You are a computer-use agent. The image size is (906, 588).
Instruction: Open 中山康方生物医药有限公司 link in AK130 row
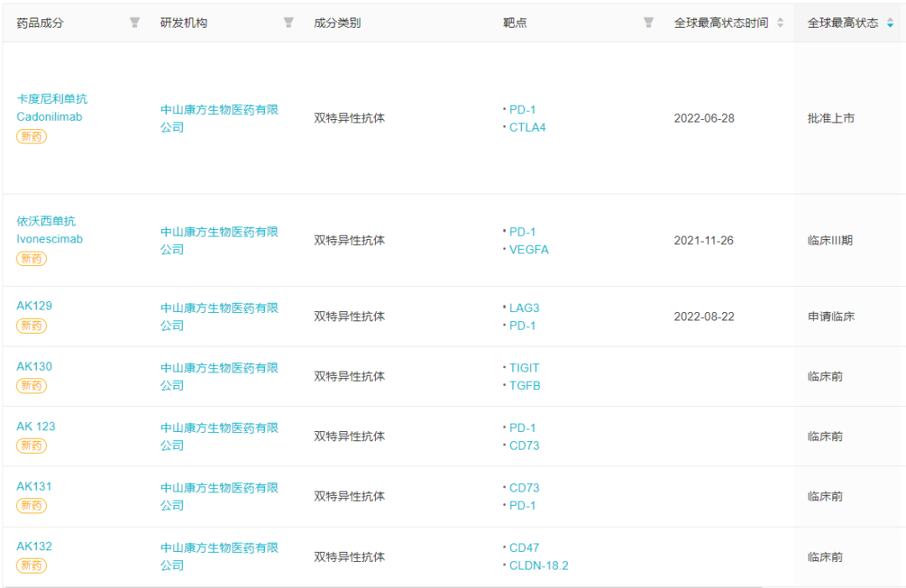pyautogui.click(x=219, y=377)
